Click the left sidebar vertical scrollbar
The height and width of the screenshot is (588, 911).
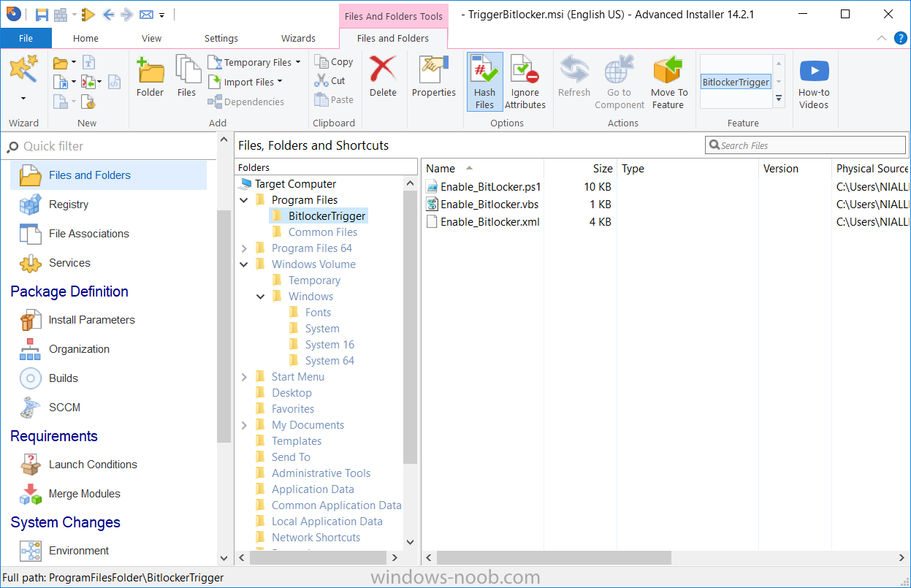pos(224,325)
